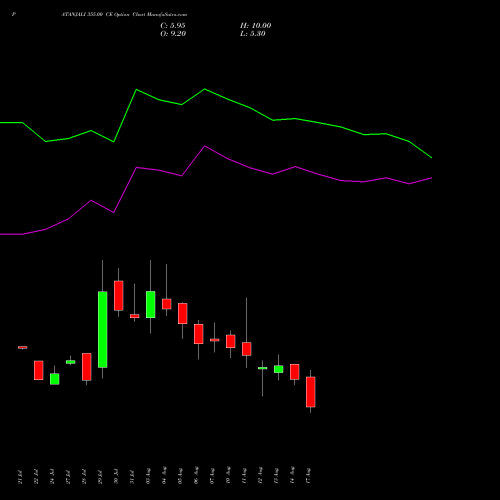Select the red candlestick for 28 Jul
The image size is (500, 500).
87,367
